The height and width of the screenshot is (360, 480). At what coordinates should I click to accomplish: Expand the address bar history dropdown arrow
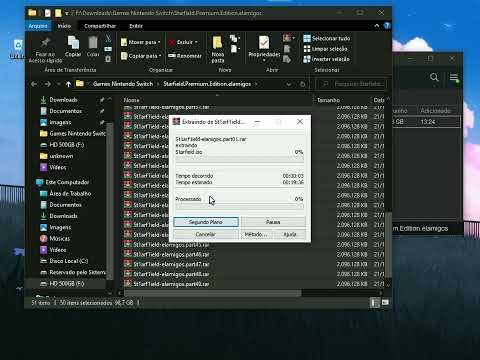pyautogui.click(x=289, y=84)
